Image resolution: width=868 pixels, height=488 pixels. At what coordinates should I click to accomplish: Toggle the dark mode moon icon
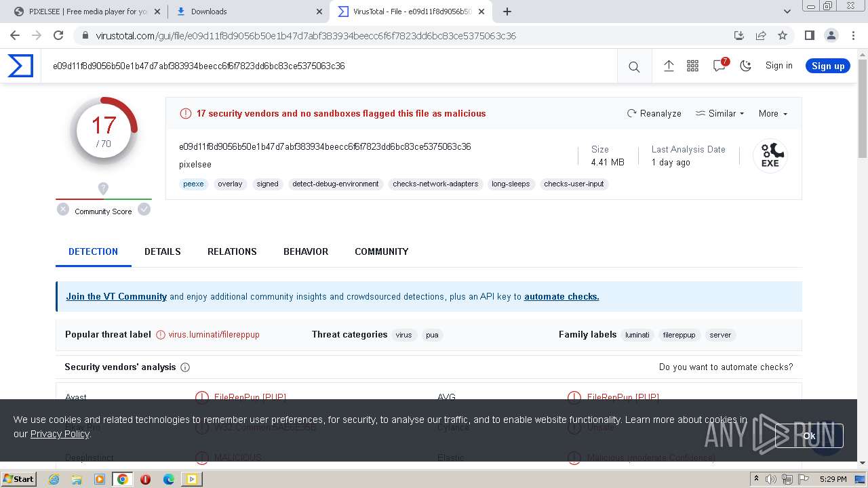(x=746, y=66)
